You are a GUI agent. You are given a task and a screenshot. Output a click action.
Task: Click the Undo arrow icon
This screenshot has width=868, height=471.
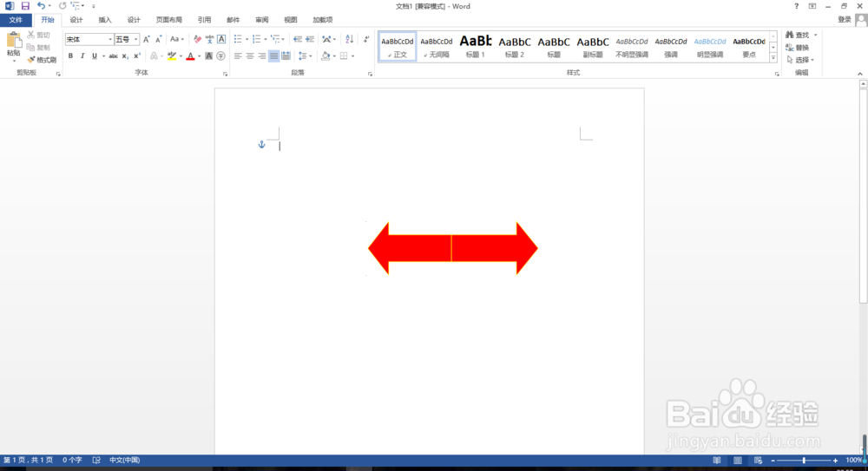[41, 6]
